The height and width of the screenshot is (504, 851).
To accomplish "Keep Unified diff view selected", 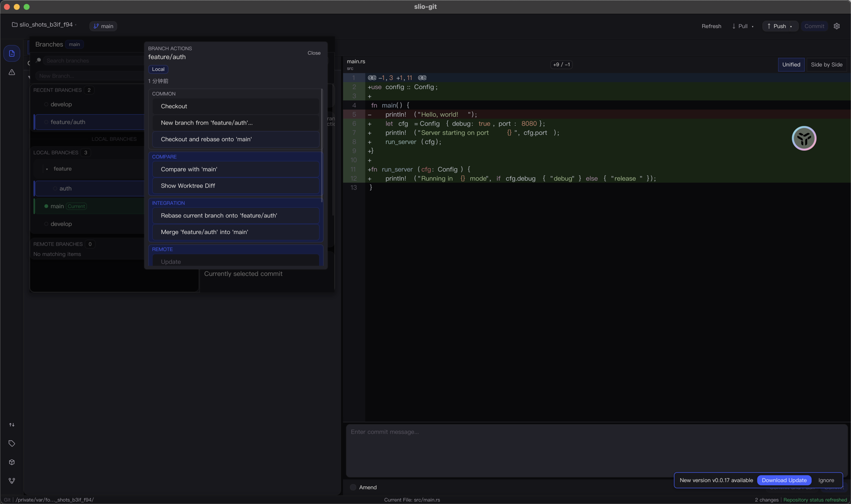I will pyautogui.click(x=791, y=64).
